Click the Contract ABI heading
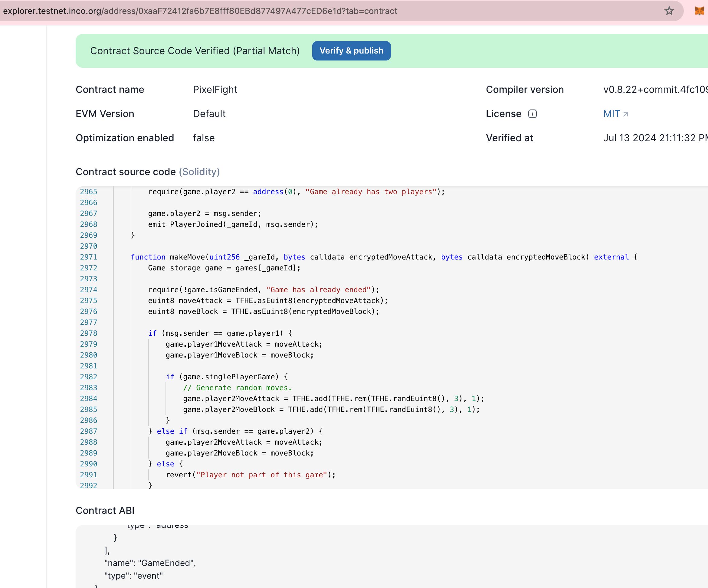The height and width of the screenshot is (588, 708). pos(105,511)
